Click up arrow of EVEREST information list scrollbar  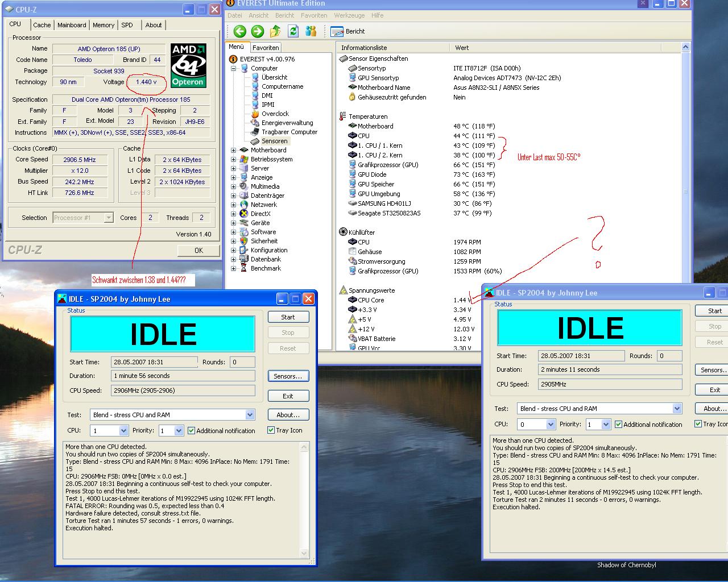(685, 47)
